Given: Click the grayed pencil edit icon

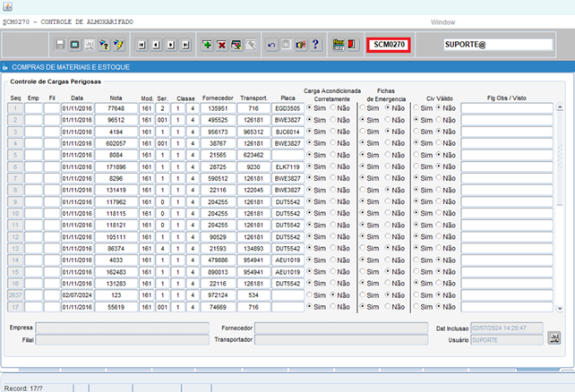Looking at the screenshot, I should coord(251,45).
